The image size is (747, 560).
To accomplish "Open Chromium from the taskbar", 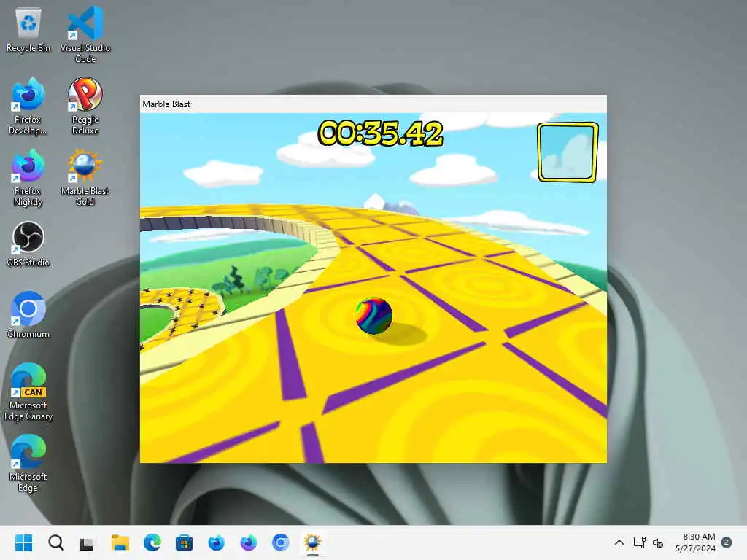I will 280,542.
